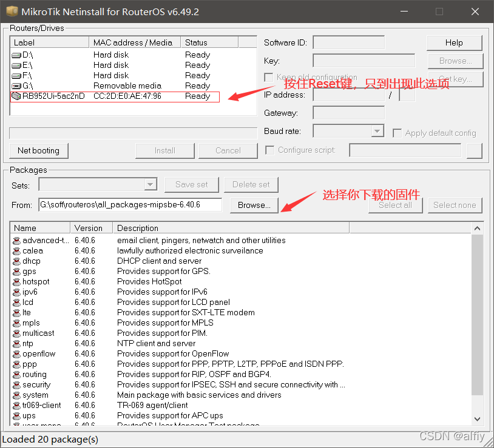Click the ppp package icon
The height and width of the screenshot is (448, 494).
pyautogui.click(x=16, y=364)
